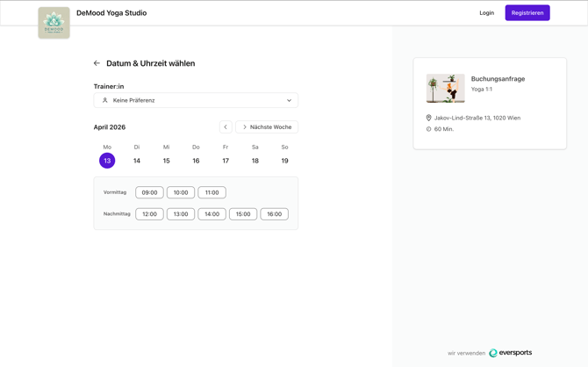Select Wednesday 15 in the calendar
This screenshot has height=367, width=588.
click(x=167, y=161)
